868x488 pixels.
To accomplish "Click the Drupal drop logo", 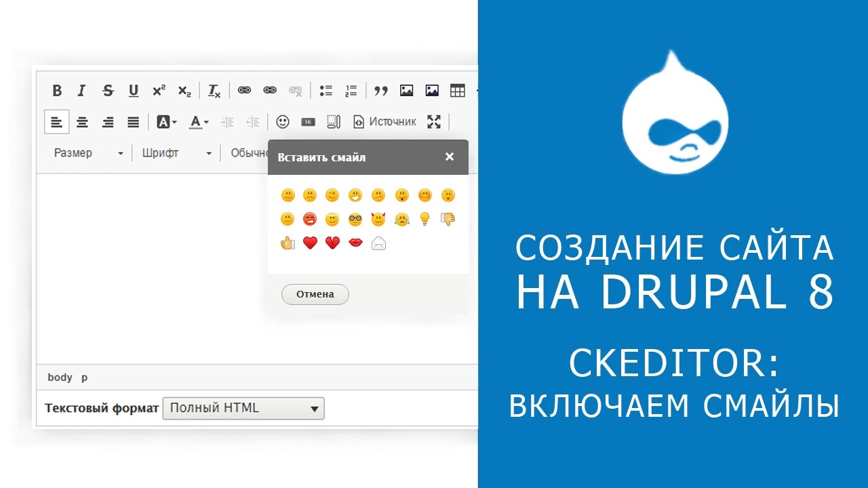I will coord(675,113).
